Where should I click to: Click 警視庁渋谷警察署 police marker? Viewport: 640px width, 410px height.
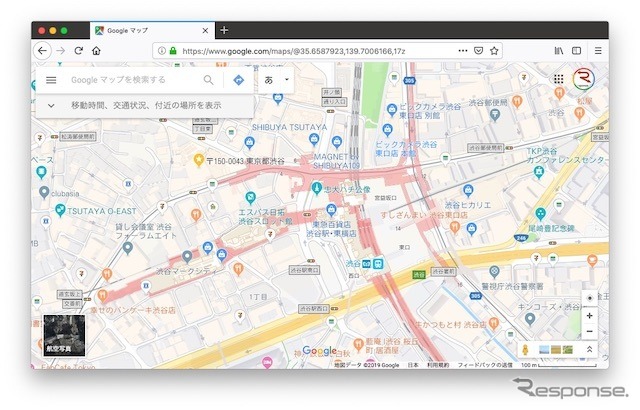[x=494, y=271]
